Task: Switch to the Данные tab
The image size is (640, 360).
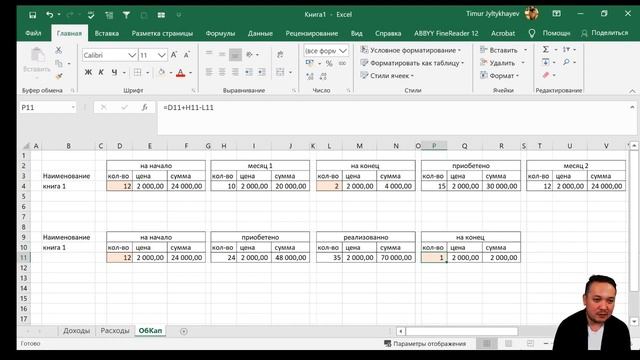Action: (x=260, y=33)
